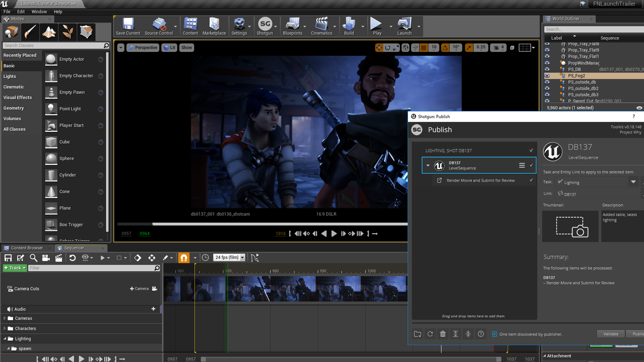Click the viewport playback progress bar
This screenshot has width=644, height=362.
point(262,224)
